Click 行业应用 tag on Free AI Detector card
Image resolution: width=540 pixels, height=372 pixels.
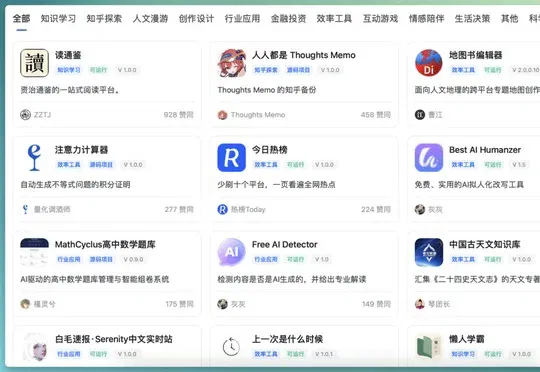coord(266,259)
